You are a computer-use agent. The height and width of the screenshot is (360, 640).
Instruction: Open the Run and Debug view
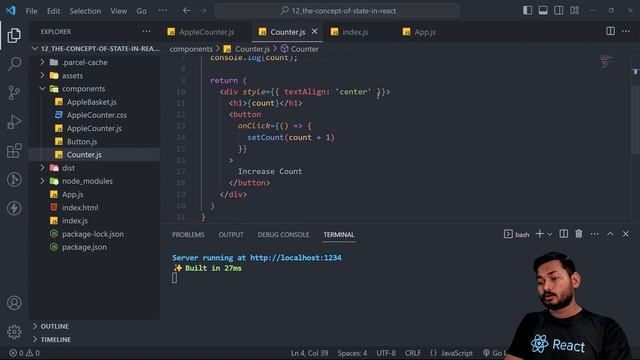point(14,122)
